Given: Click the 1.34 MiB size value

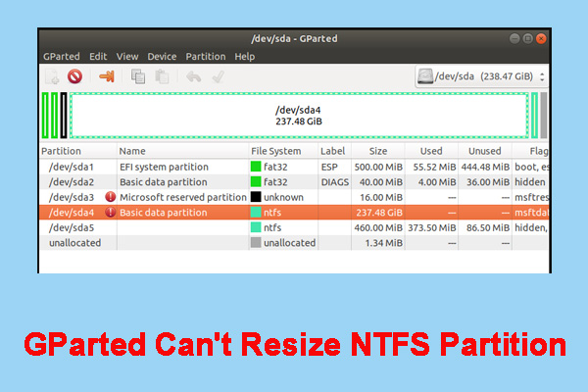Looking at the screenshot, I should 383,243.
